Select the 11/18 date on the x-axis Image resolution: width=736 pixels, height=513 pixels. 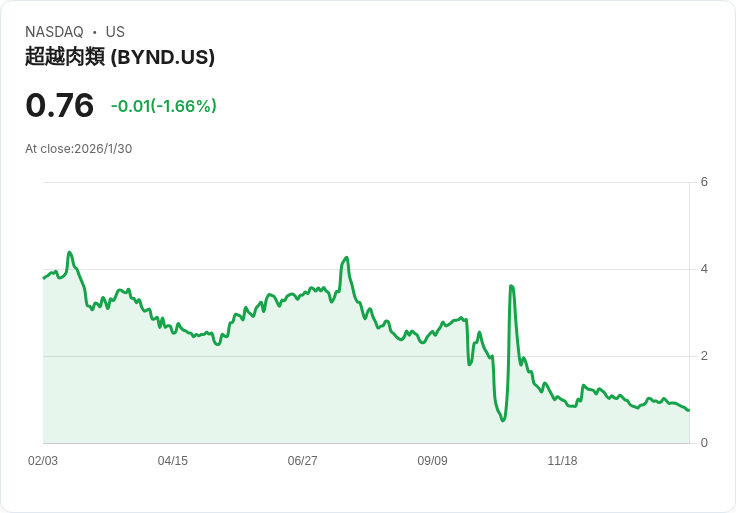562,461
